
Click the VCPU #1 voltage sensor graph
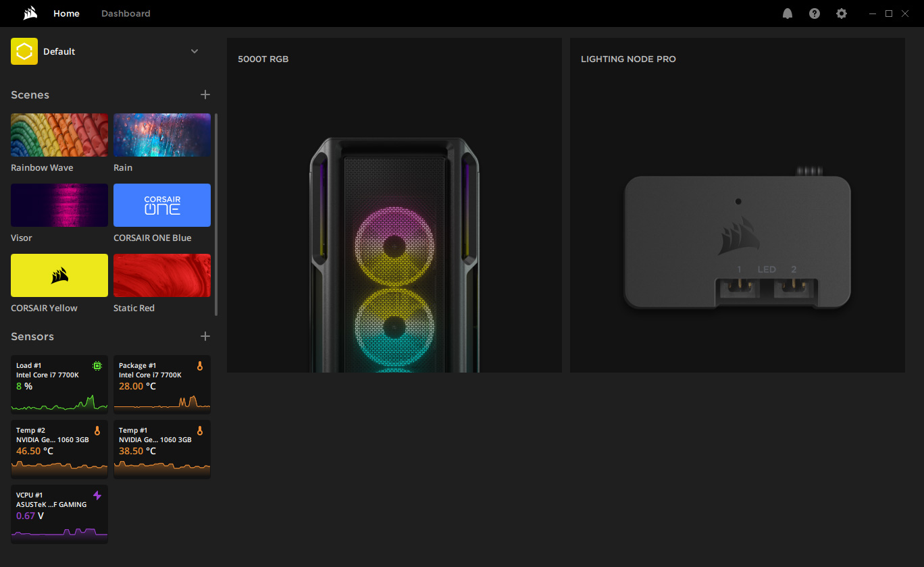[x=59, y=533]
